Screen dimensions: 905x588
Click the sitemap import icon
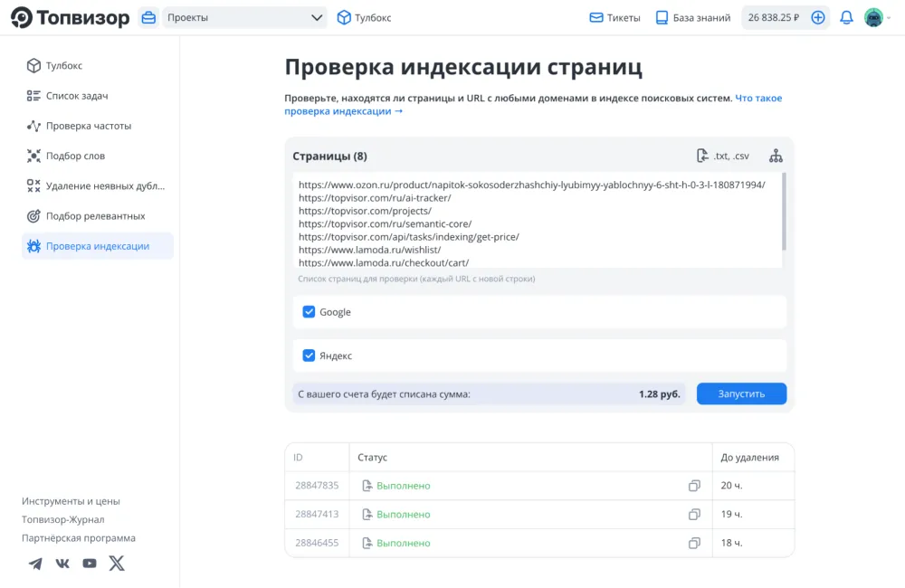[x=776, y=156]
